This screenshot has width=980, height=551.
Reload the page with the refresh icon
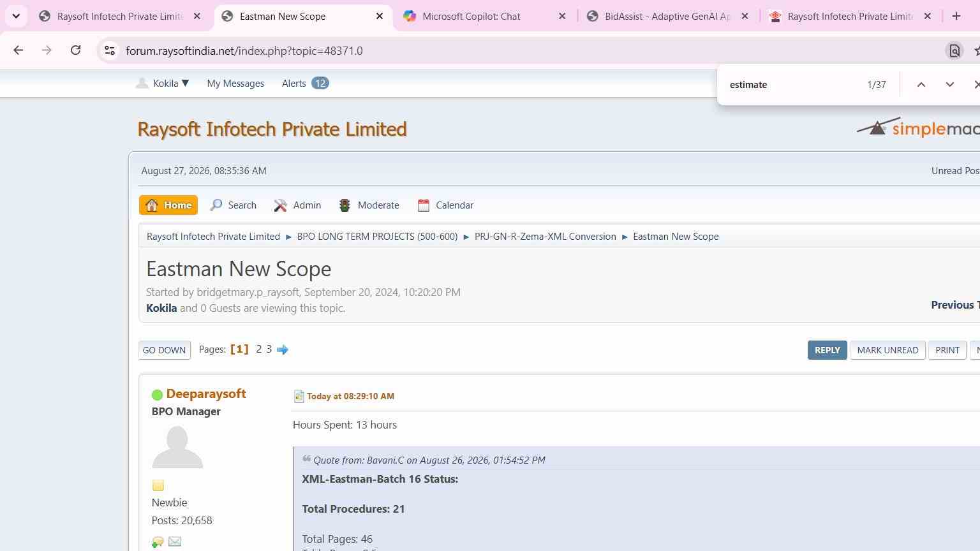coord(75,50)
